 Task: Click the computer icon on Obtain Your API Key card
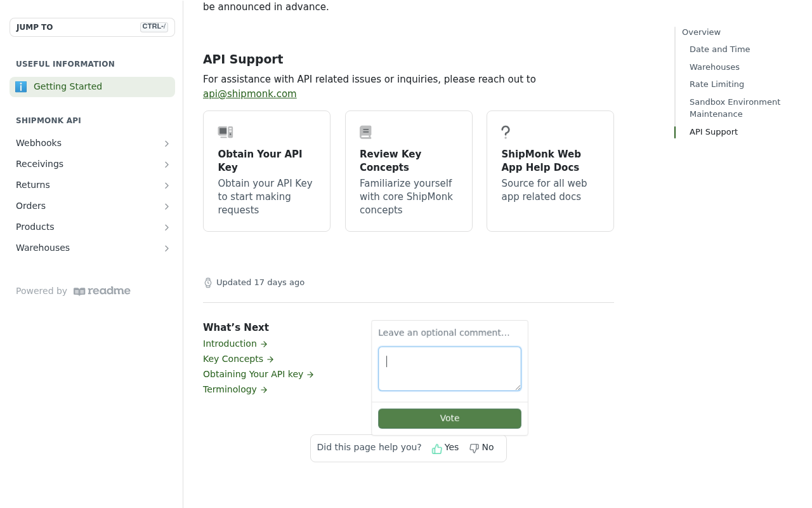225,132
